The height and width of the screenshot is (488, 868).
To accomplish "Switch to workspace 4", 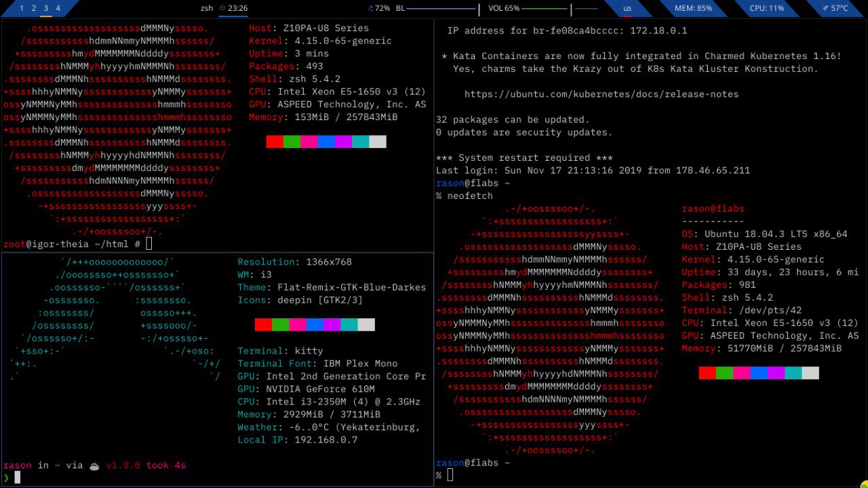I will (58, 8).
